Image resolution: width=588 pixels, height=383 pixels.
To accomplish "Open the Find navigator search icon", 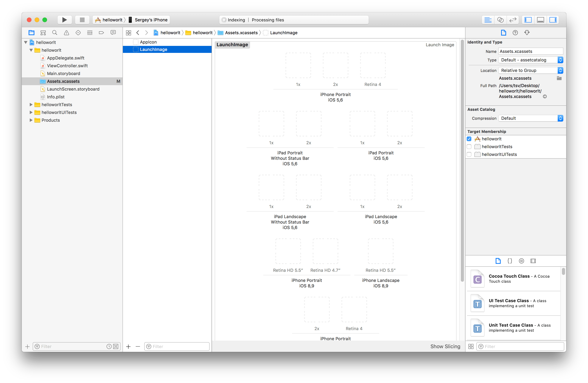I will pyautogui.click(x=55, y=33).
